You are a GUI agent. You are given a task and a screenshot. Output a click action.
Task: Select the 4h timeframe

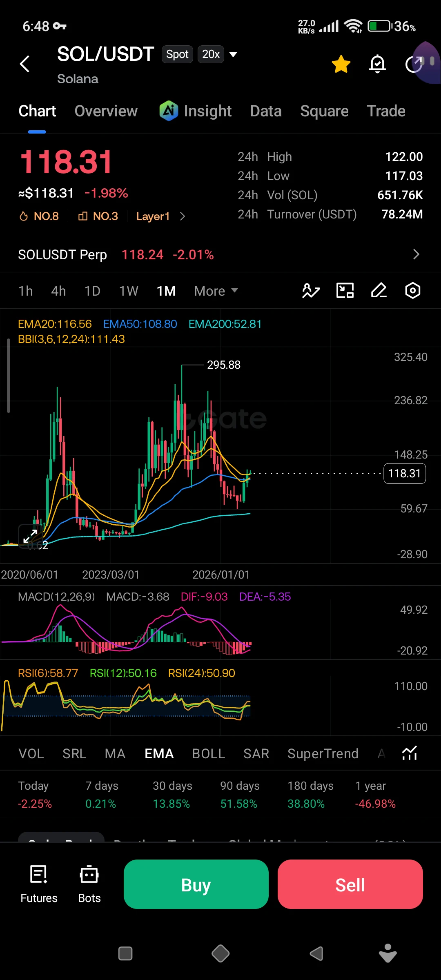[58, 291]
